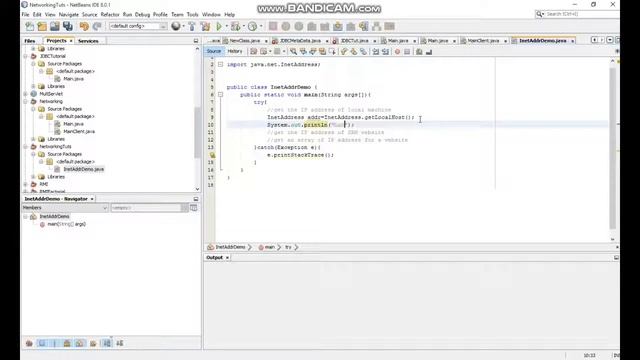
Task: Click the Redo toolbar icon
Action: pos(97,27)
